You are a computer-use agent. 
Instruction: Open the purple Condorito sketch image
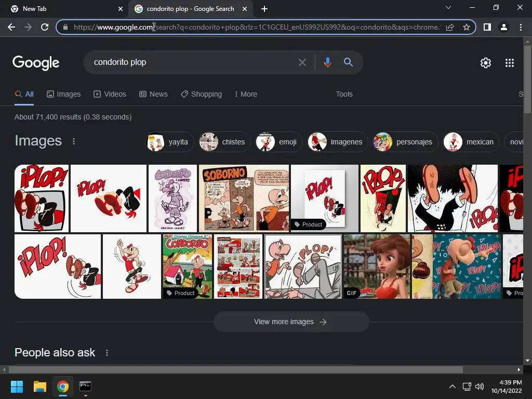coord(172,198)
